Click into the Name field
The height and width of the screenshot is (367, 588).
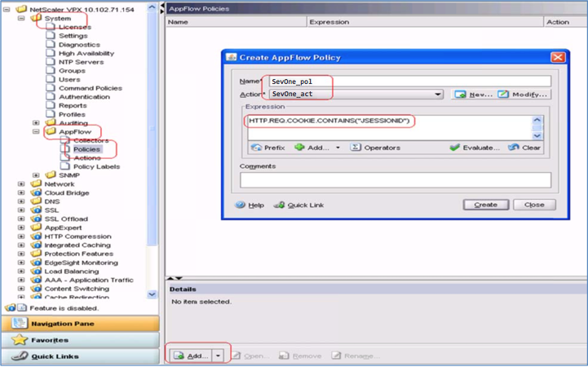coord(410,82)
